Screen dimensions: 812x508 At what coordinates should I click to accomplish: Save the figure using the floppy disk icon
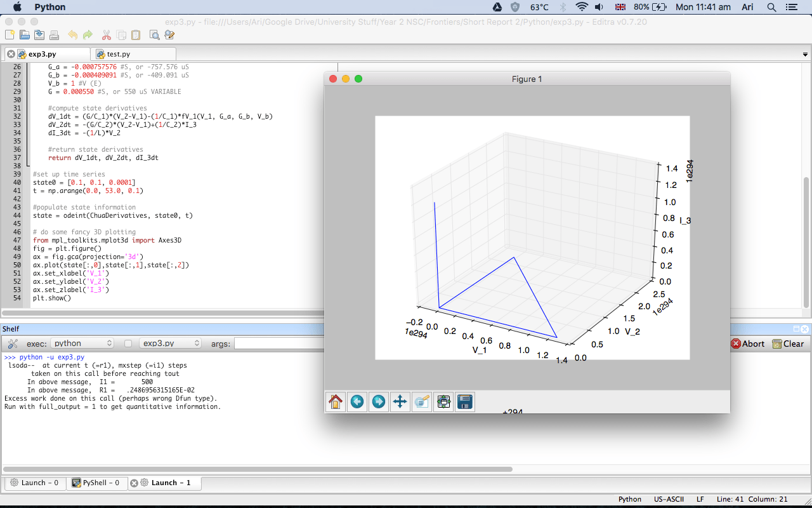(465, 401)
